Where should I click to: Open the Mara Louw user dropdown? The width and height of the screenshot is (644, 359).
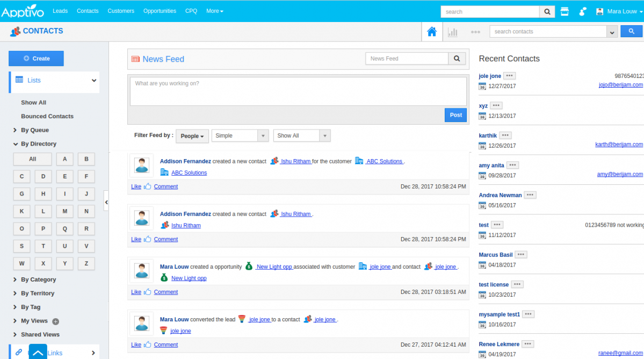pos(620,11)
